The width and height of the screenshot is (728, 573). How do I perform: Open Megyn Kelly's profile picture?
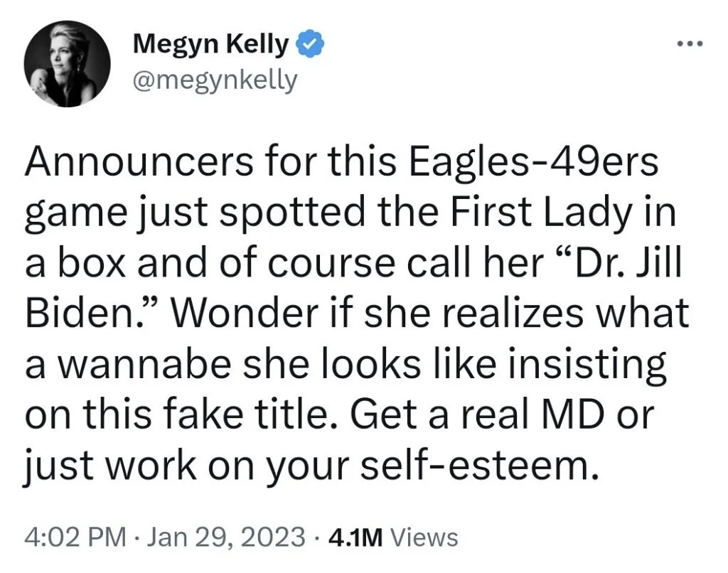click(68, 65)
